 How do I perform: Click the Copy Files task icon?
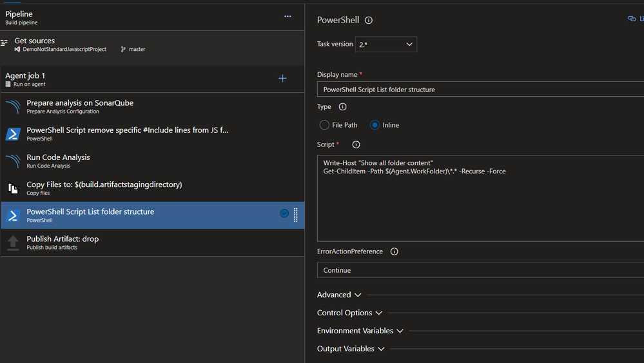click(x=13, y=188)
